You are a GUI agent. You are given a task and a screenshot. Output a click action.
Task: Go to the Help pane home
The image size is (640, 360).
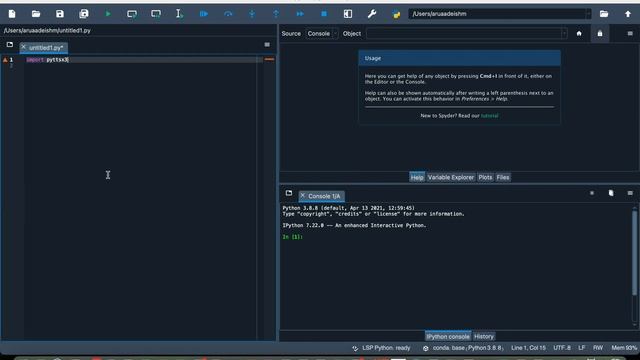pos(579,33)
